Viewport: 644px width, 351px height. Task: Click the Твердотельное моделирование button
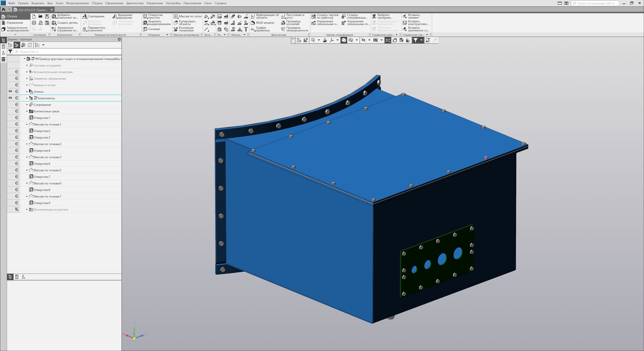(15, 29)
